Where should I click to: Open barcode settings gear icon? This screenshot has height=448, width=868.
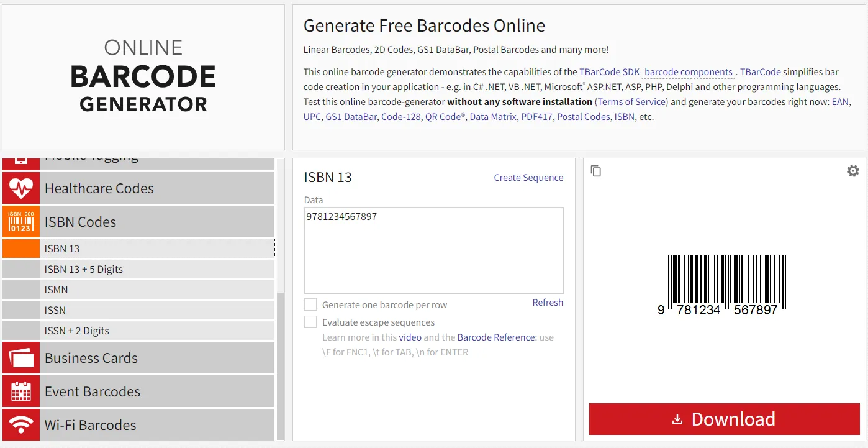pos(853,171)
